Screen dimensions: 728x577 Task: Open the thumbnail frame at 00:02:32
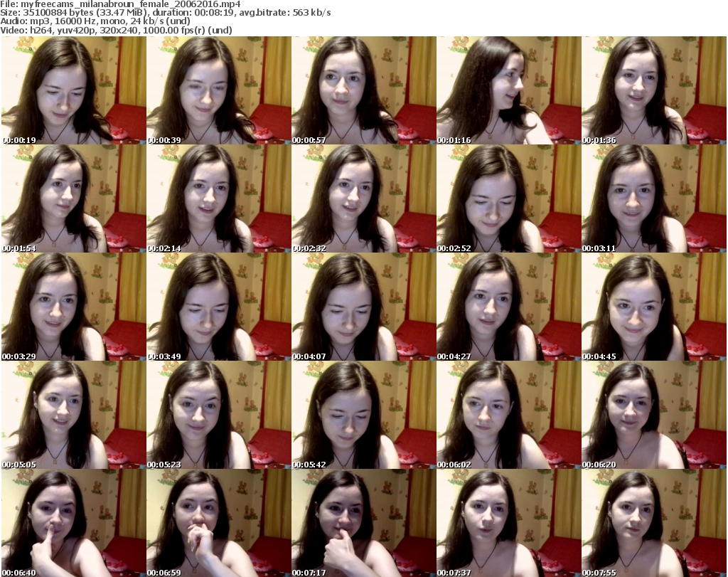coord(363,198)
